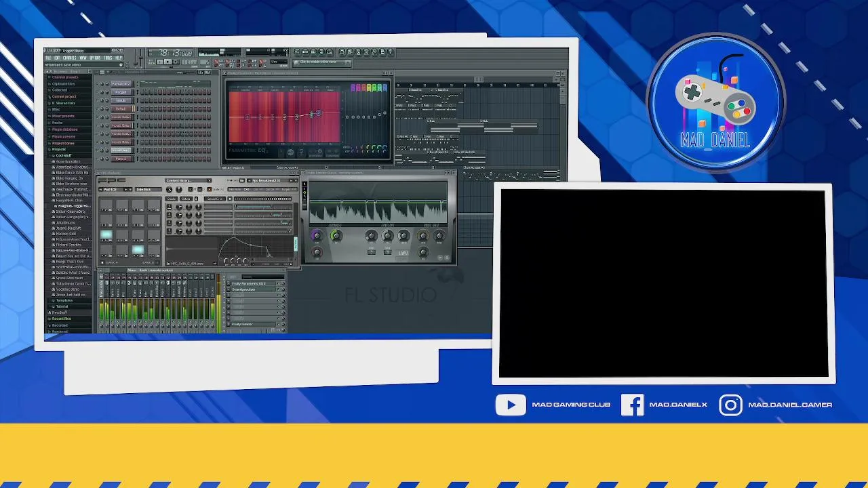Open the global snap selector
The image size is (868, 488).
279,62
